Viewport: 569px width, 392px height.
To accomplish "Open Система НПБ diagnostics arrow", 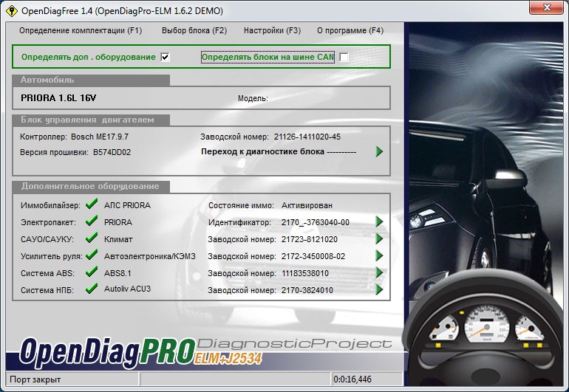I will pyautogui.click(x=379, y=289).
